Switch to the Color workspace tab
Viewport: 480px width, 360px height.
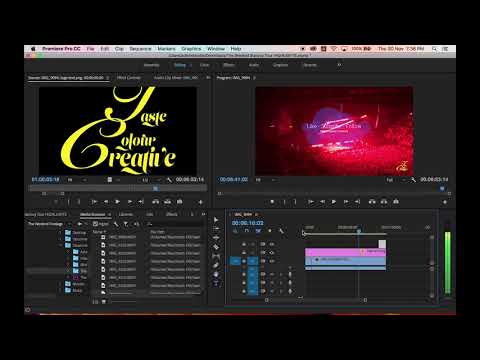pos(205,65)
